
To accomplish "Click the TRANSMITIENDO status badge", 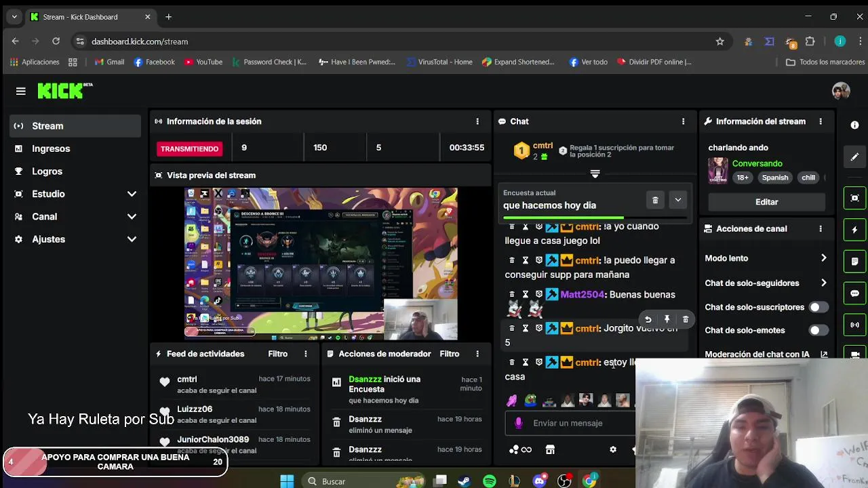I will pos(189,148).
